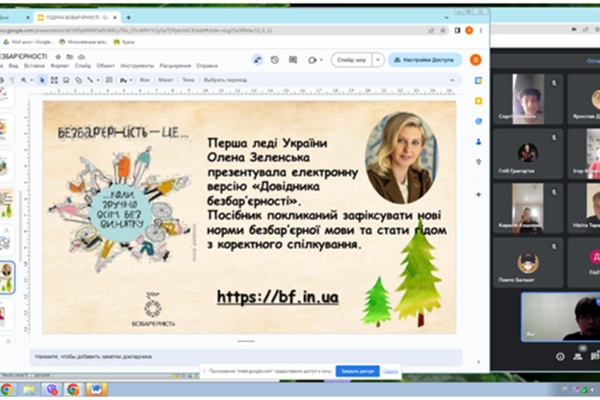
Task: Insert an image from toolbar
Action: (66, 80)
